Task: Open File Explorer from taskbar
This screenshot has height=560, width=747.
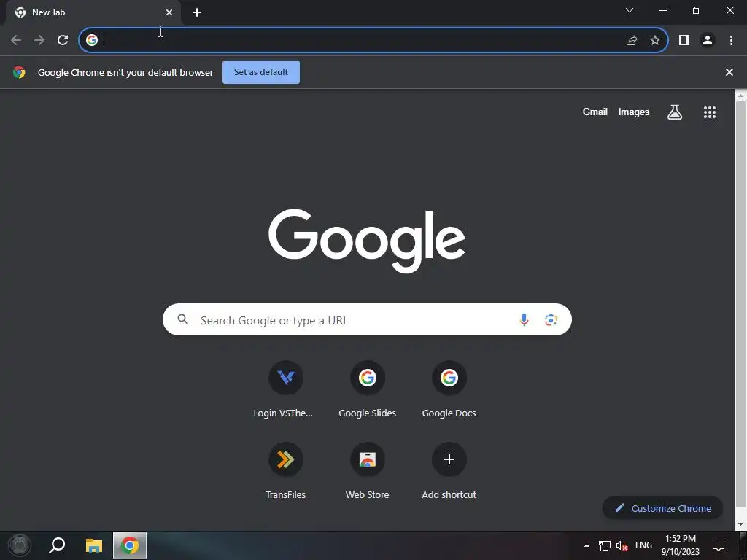Action: coord(94,545)
